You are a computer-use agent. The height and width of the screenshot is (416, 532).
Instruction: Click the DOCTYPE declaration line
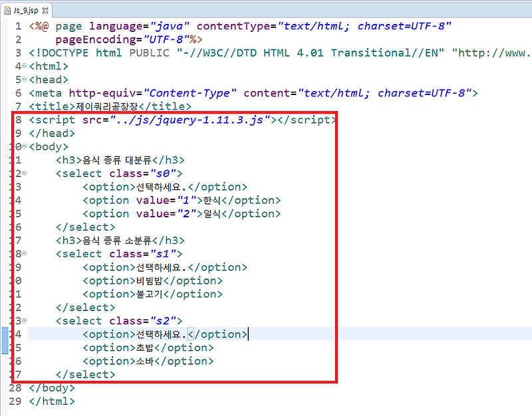point(279,52)
